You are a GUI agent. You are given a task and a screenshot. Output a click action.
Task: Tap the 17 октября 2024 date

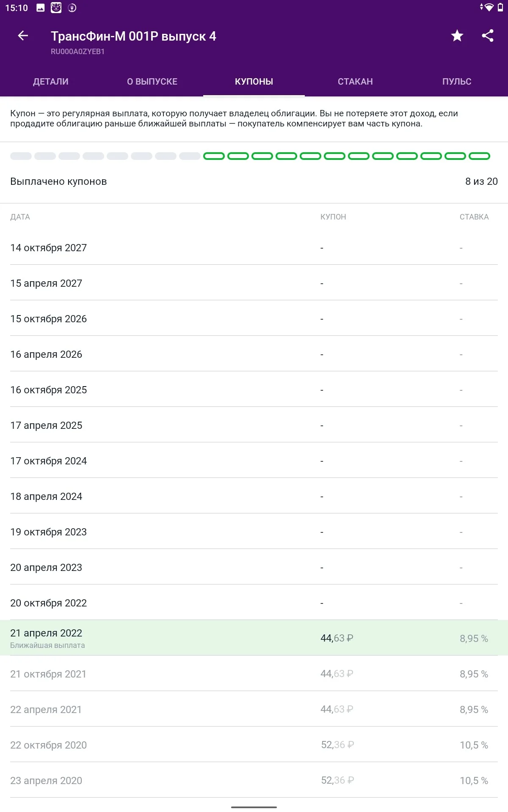(x=48, y=461)
